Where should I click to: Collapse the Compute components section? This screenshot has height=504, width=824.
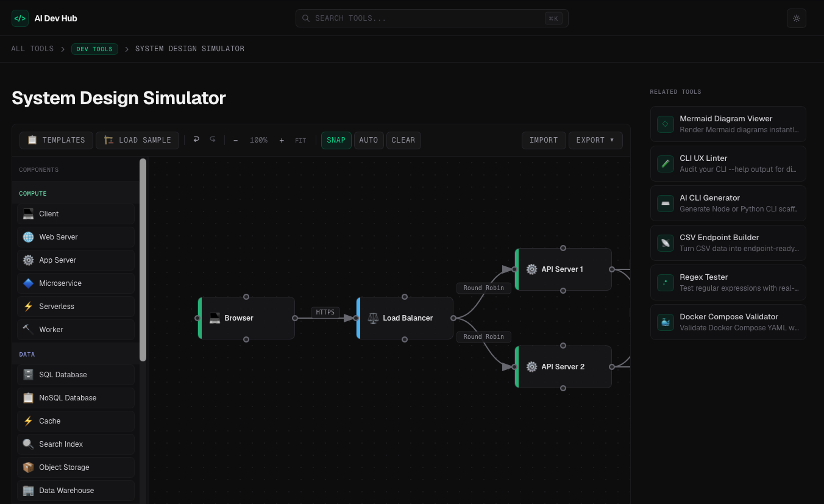[x=76, y=194]
